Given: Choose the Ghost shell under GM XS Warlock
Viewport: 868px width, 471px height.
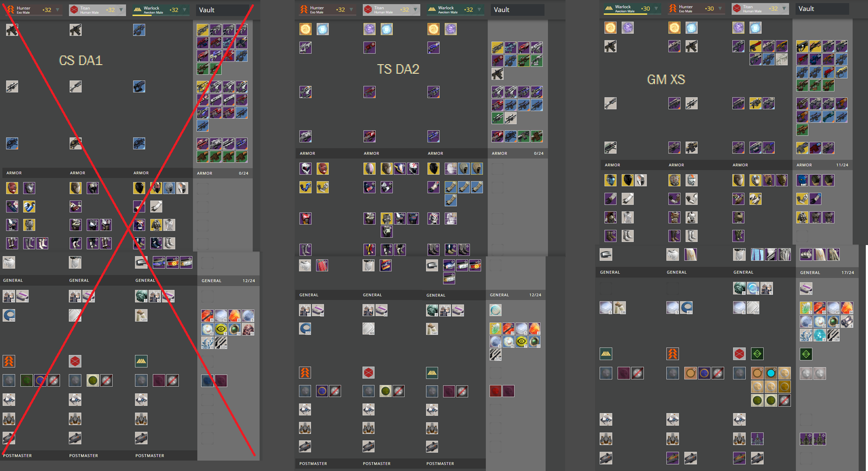Looking at the screenshot, I should coord(606,419).
